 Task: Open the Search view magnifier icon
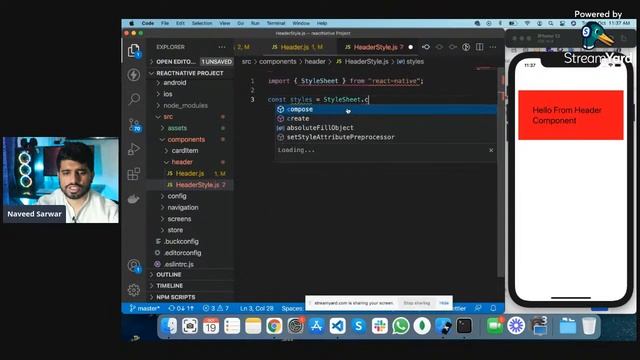coord(134,98)
